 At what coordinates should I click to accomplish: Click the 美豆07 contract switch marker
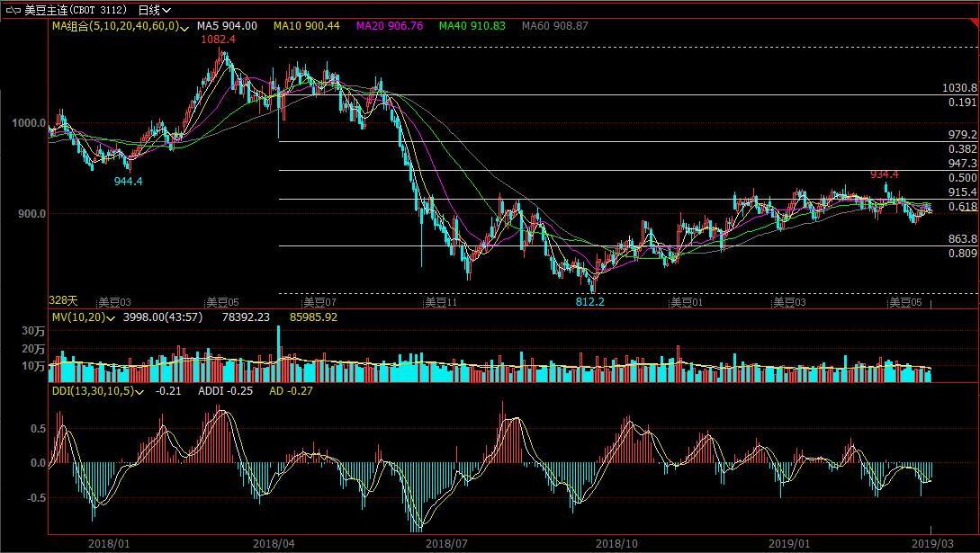click(x=319, y=302)
